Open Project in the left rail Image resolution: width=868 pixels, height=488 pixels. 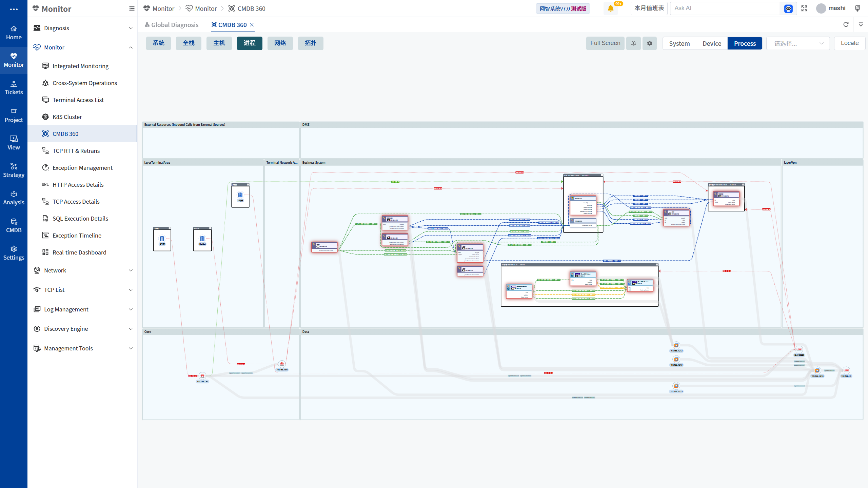tap(14, 116)
